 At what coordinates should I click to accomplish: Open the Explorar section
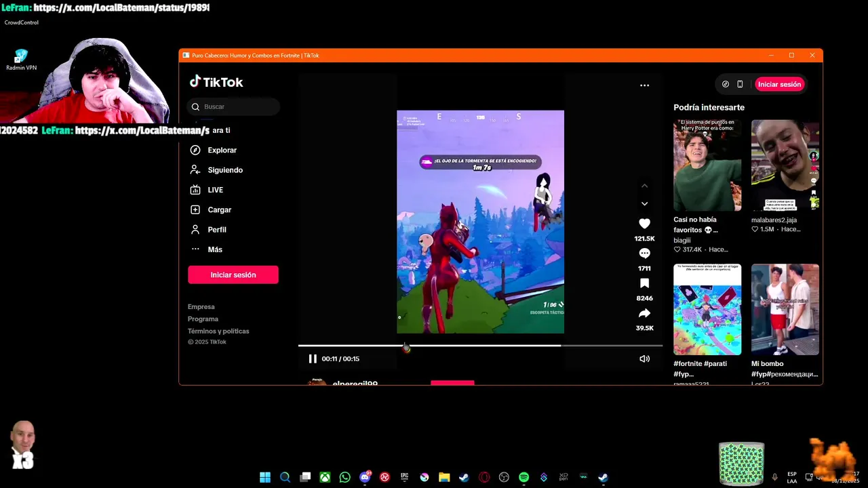coord(214,150)
